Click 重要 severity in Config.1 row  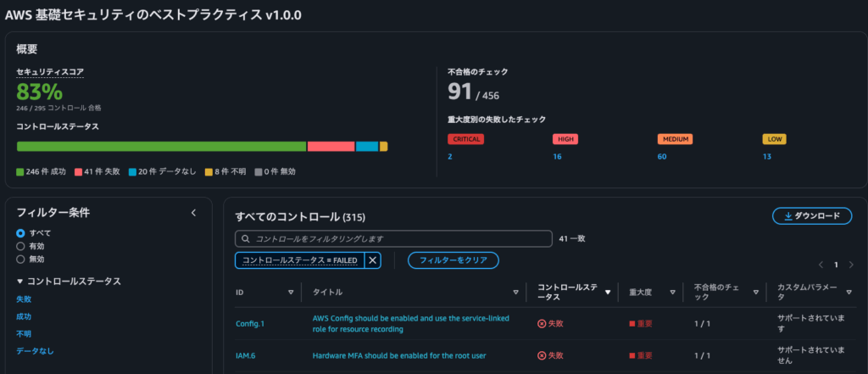(641, 324)
